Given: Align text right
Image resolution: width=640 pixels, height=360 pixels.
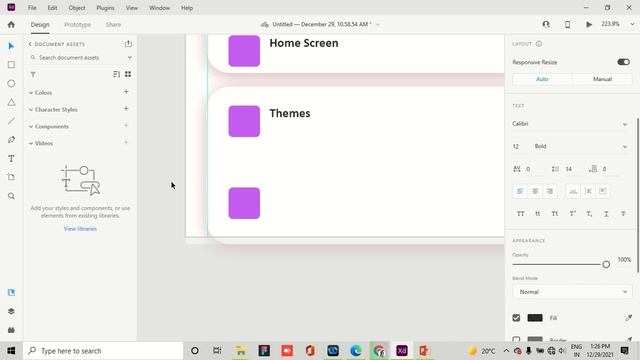Looking at the screenshot, I should pos(550,191).
